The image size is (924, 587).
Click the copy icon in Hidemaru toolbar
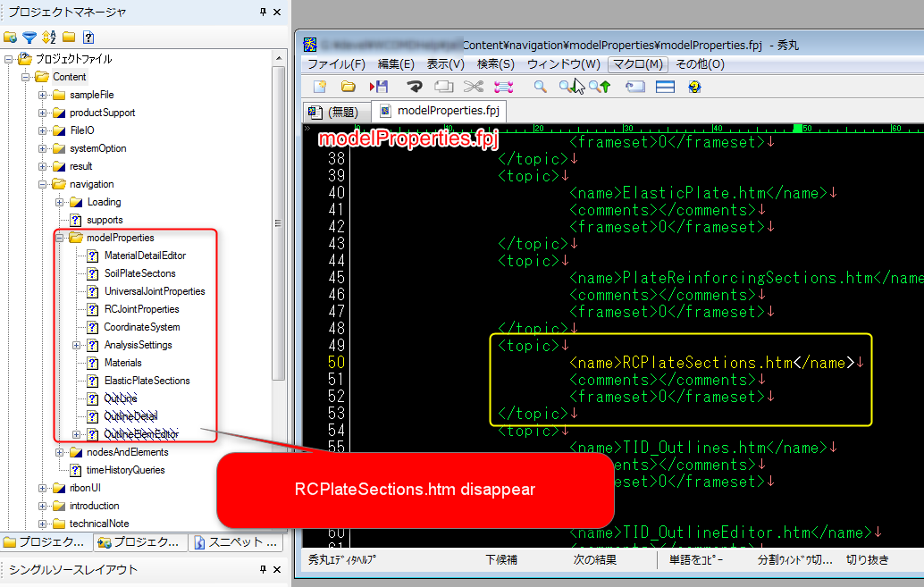click(x=444, y=87)
